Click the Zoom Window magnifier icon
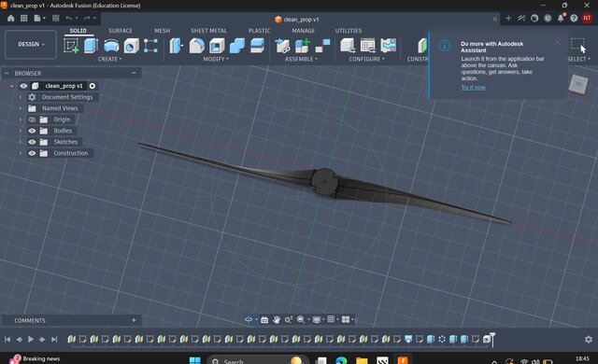The width and height of the screenshot is (598, 364). (301, 319)
